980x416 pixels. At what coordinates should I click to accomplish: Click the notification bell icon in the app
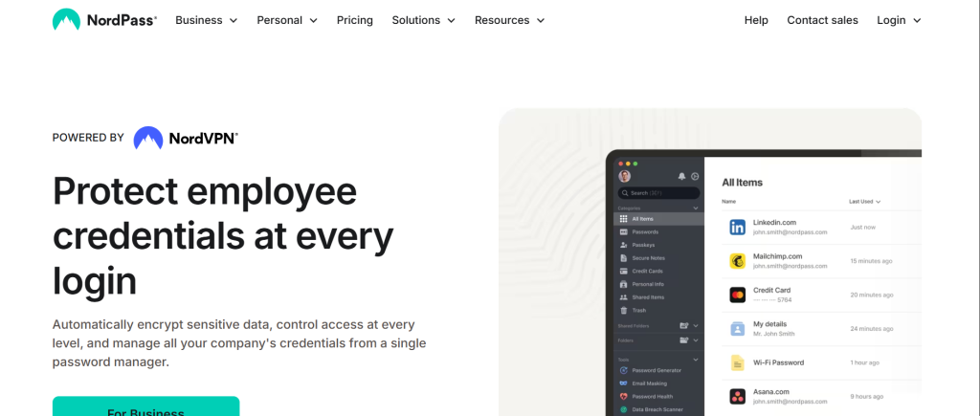pyautogui.click(x=681, y=177)
